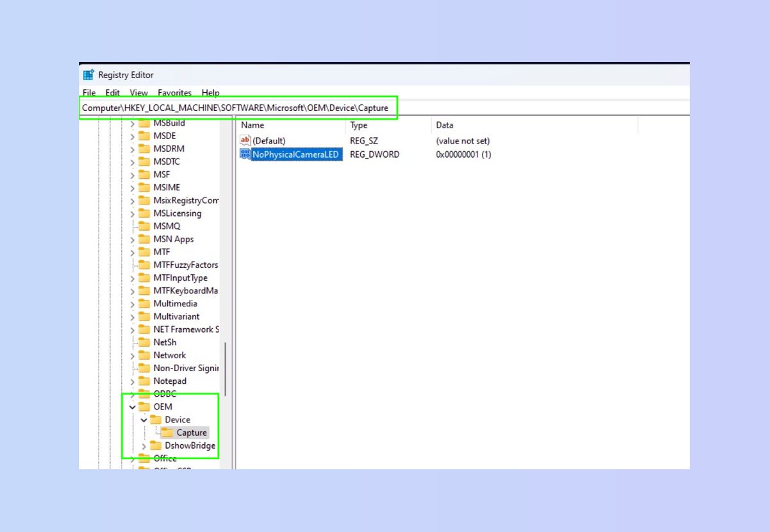This screenshot has width=769, height=532.
Task: Click the Capture folder icon
Action: point(167,432)
